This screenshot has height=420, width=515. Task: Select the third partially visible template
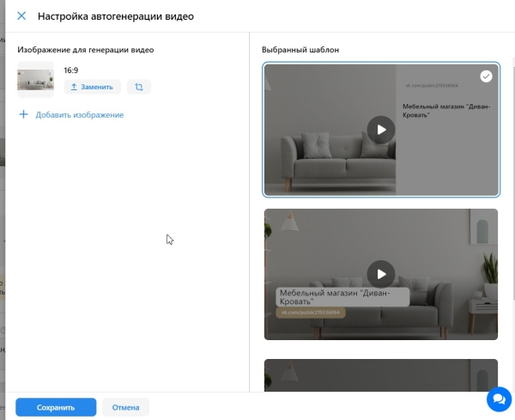pyautogui.click(x=380, y=374)
